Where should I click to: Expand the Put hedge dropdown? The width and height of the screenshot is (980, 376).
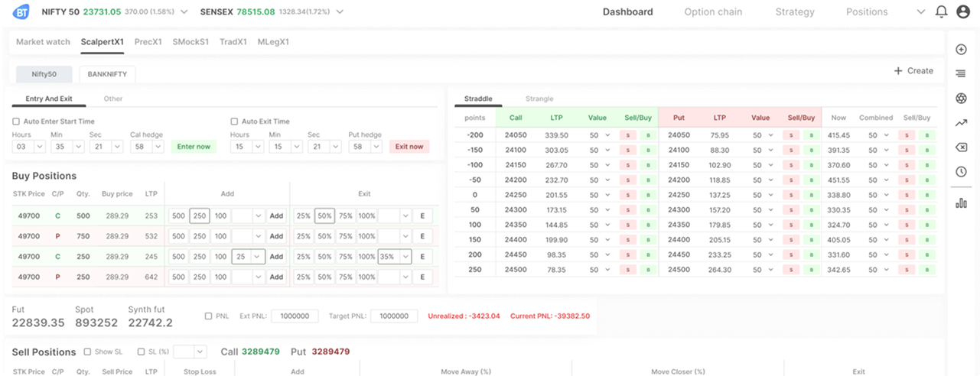[x=364, y=146]
